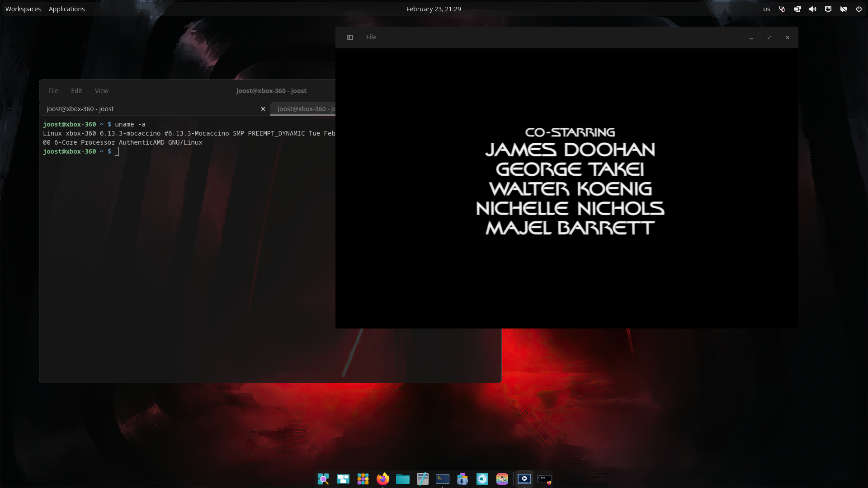Open the terminal View menu
This screenshot has height=488, width=868.
[102, 91]
